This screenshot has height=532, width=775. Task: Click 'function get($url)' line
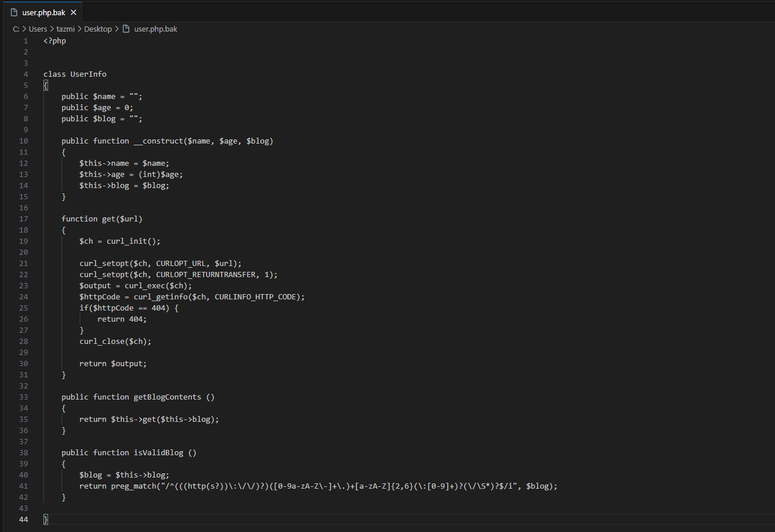pos(102,219)
